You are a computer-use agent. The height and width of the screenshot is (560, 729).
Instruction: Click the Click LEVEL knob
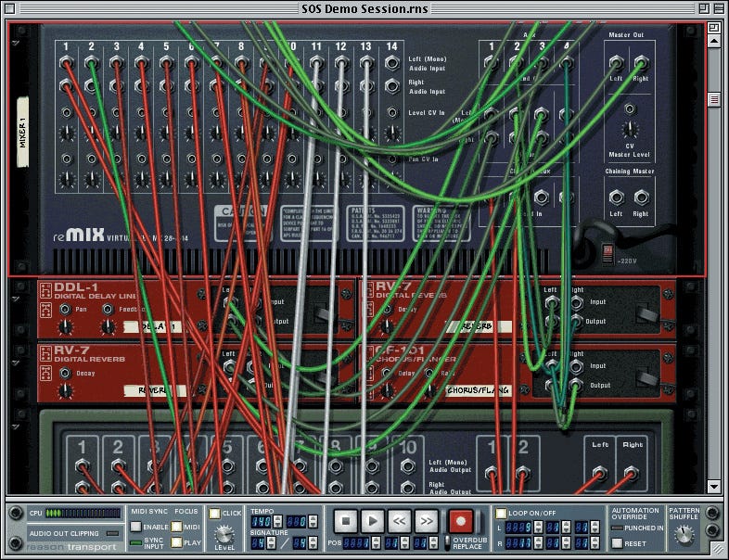[224, 534]
